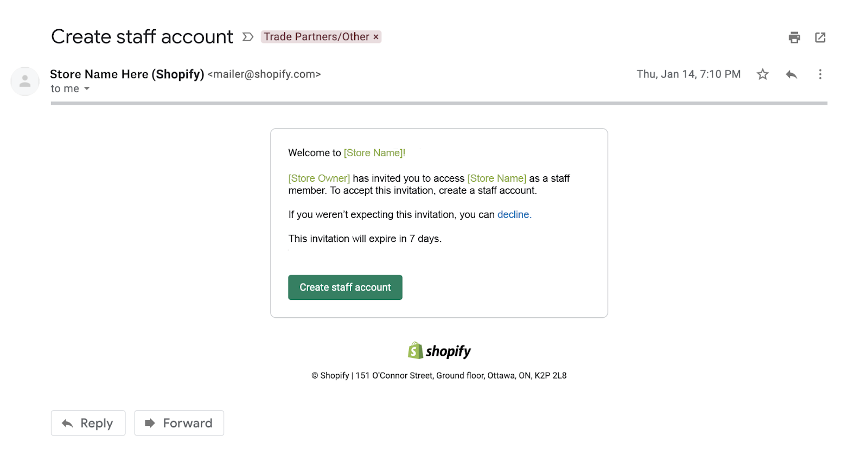The width and height of the screenshot is (868, 474).
Task: Open the three-dot more options menu
Action: [820, 74]
